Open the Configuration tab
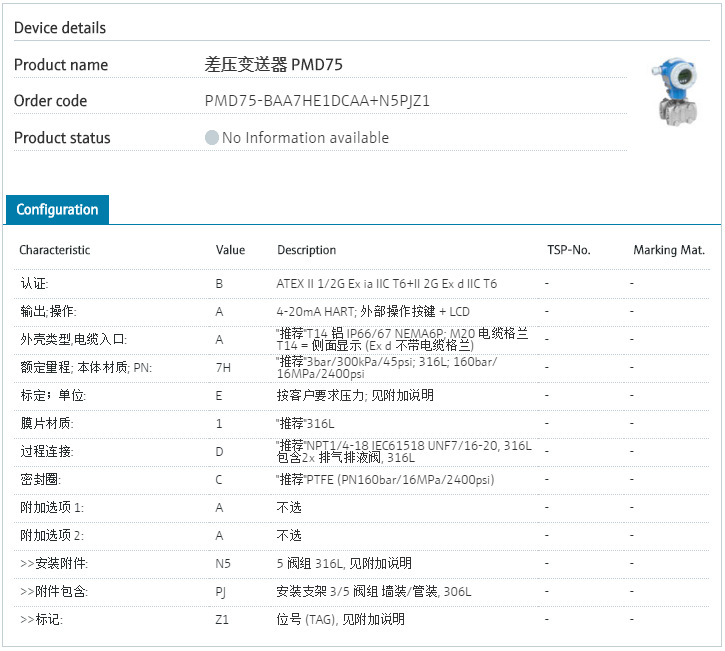 point(57,210)
